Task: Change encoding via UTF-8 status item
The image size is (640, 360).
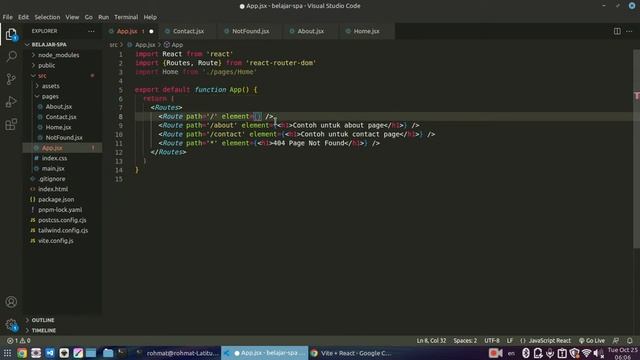Action: coord(491,340)
